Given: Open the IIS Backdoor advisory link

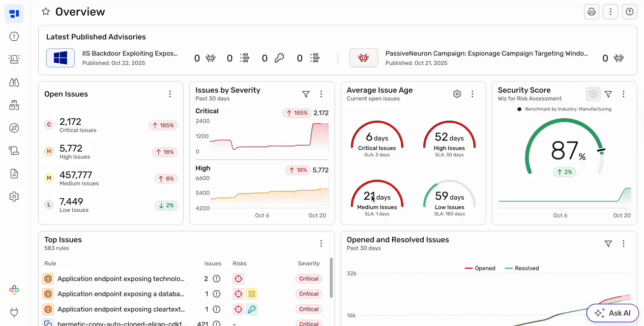Looking at the screenshot, I should point(130,53).
